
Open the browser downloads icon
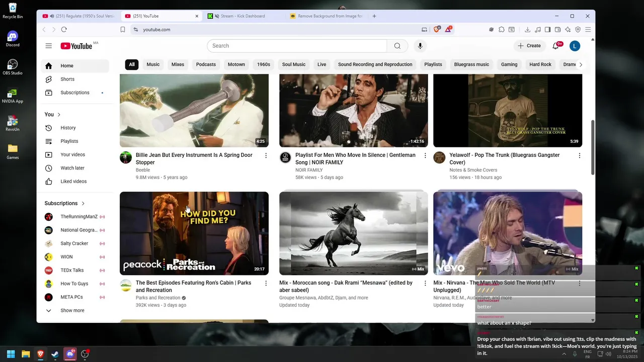pos(528,30)
